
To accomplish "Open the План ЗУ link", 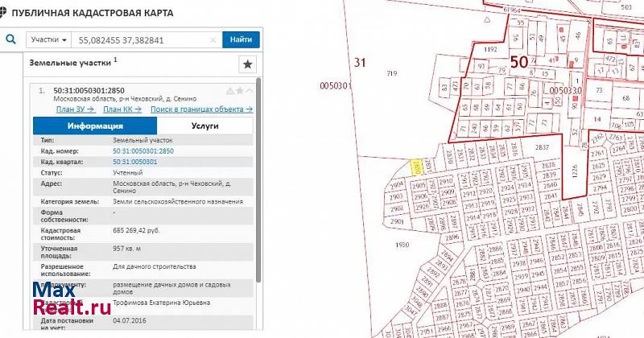I will 75,109.
